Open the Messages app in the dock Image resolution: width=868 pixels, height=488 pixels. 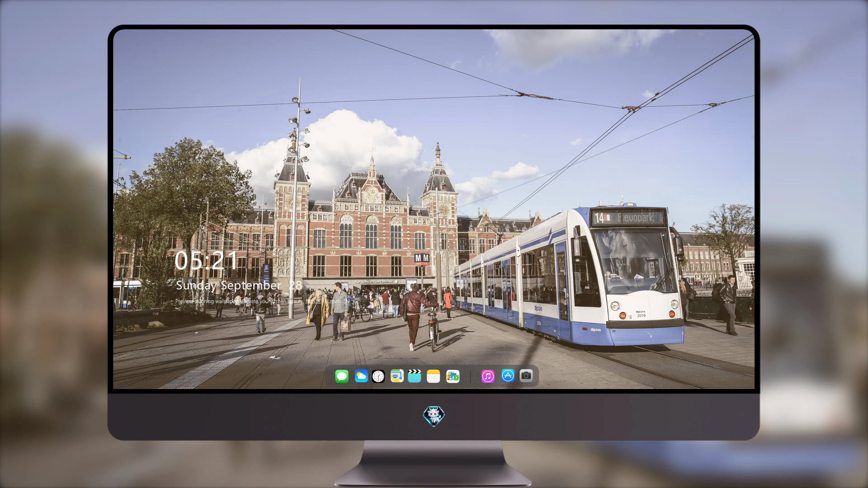pyautogui.click(x=342, y=376)
